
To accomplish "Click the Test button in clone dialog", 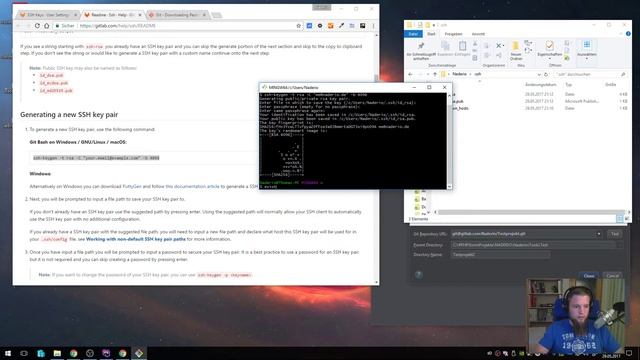I will pyautogui.click(x=614, y=234).
